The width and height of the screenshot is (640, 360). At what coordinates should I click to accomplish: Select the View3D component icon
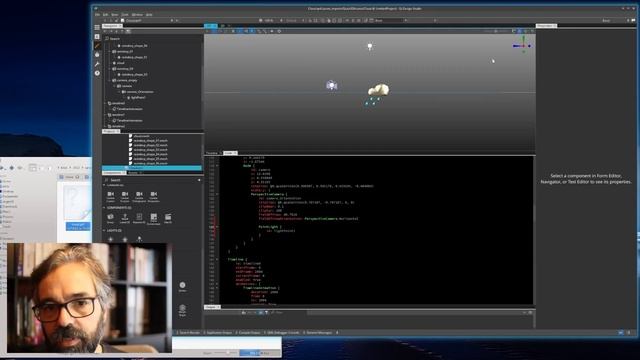click(168, 218)
